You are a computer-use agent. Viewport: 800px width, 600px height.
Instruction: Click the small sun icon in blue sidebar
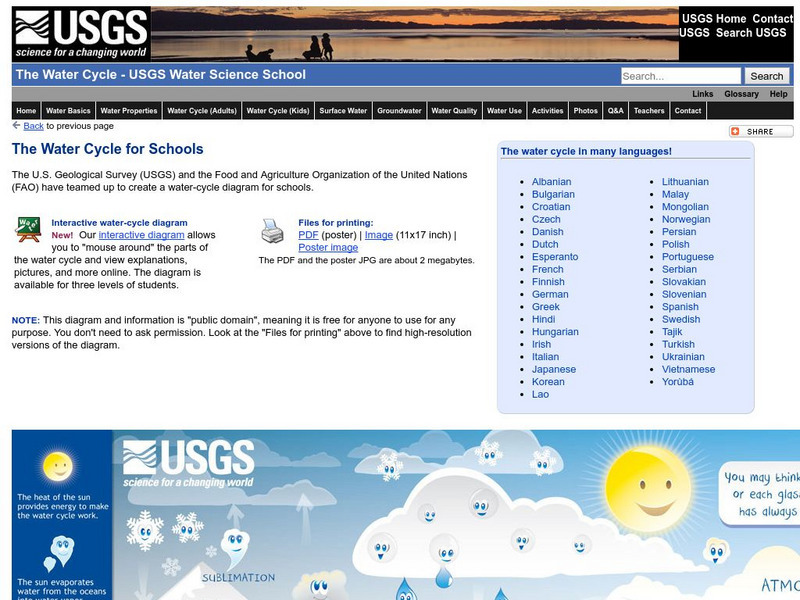tap(58, 466)
